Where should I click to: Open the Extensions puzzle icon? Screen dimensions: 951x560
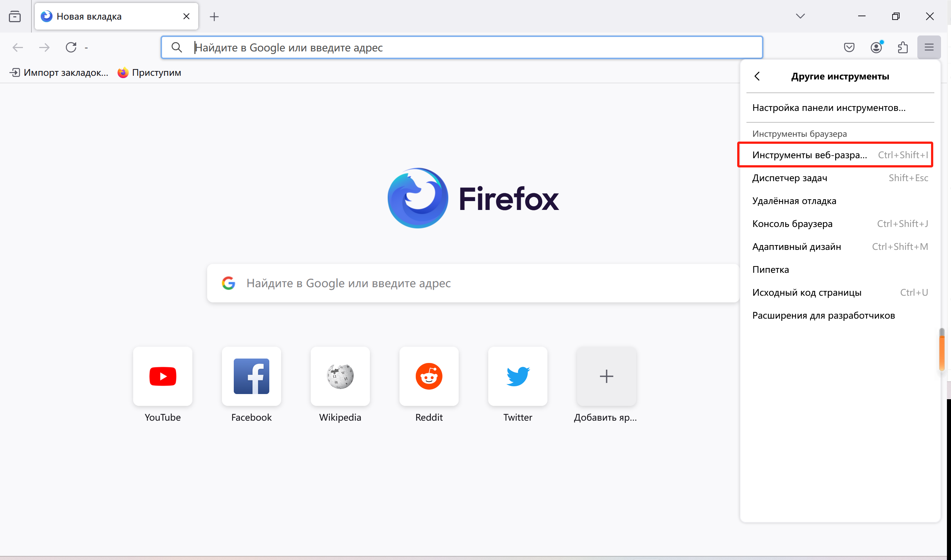pos(903,48)
